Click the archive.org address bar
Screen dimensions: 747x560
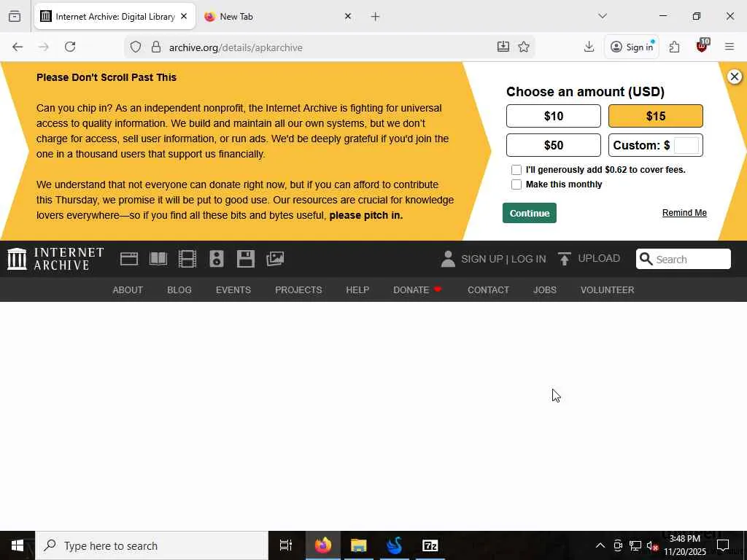(329, 47)
